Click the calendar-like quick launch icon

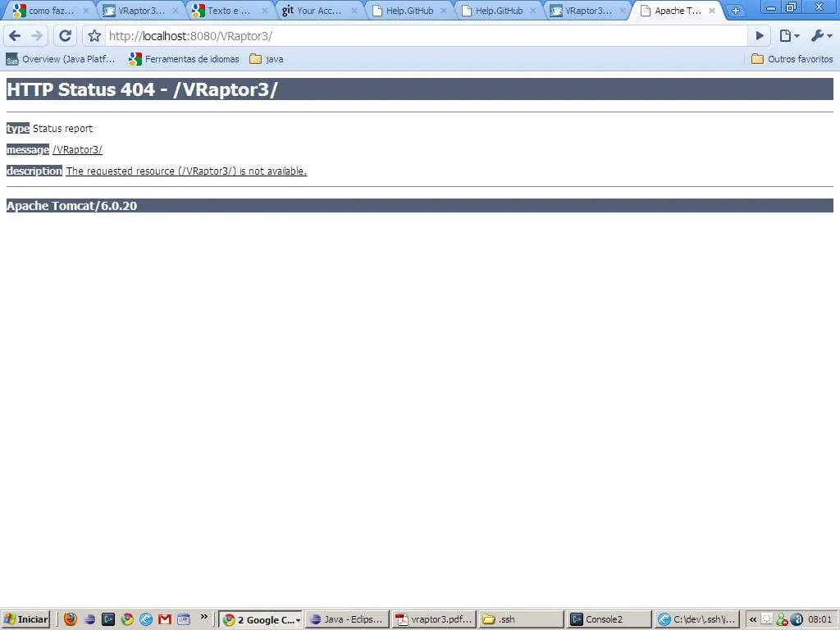(x=184, y=619)
